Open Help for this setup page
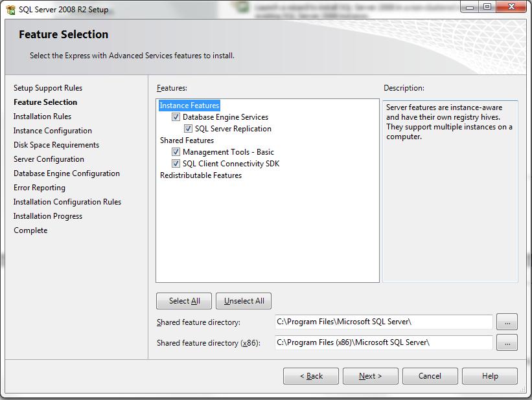532x400 pixels. click(490, 376)
